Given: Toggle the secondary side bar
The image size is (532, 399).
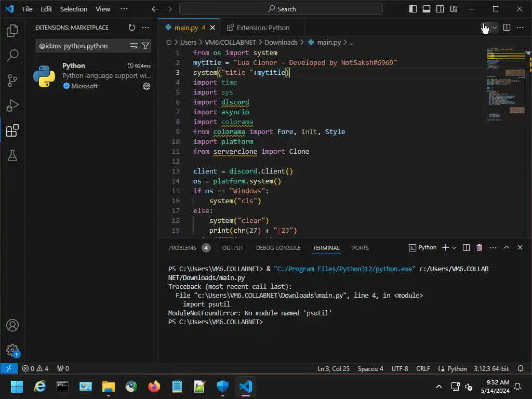Looking at the screenshot, I should pyautogui.click(x=440, y=9).
